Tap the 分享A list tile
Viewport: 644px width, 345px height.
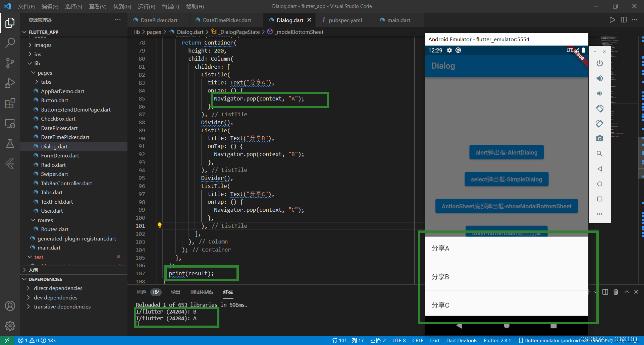click(506, 248)
